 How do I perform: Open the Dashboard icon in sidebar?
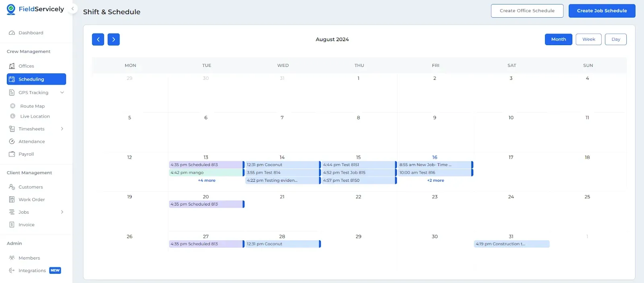click(x=12, y=33)
